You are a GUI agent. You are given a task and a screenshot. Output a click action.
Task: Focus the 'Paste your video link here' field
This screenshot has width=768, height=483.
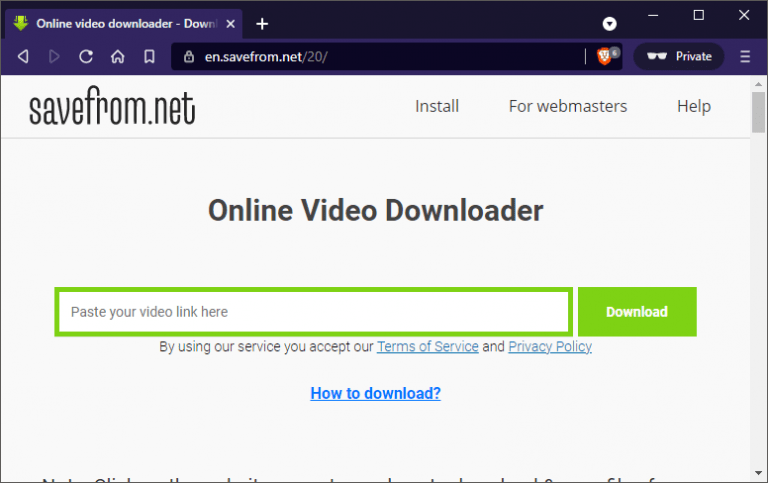click(x=314, y=312)
